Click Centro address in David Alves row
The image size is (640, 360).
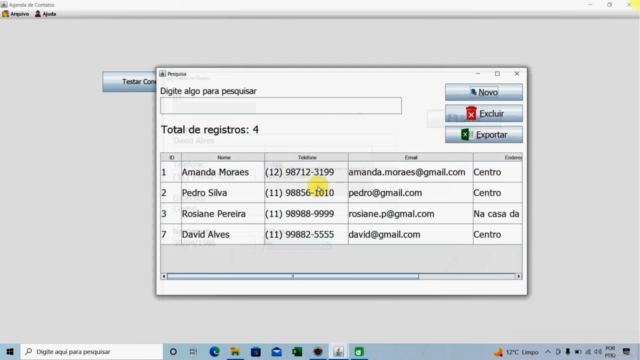(497, 234)
